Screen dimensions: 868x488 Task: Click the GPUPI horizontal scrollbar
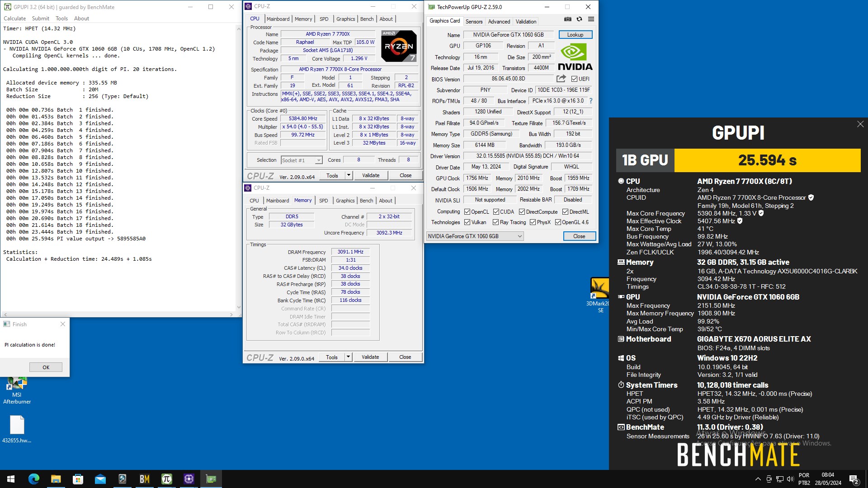pos(118,314)
